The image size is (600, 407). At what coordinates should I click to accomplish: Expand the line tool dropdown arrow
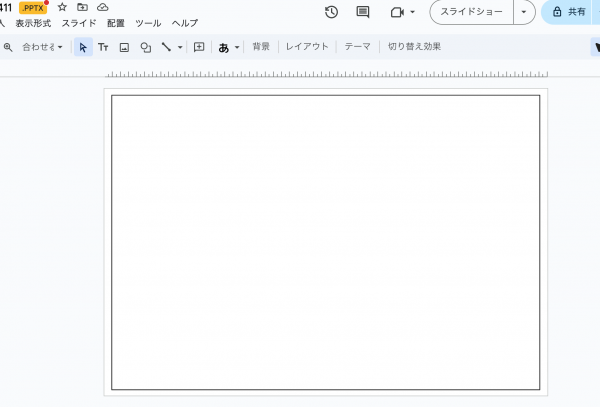(180, 47)
